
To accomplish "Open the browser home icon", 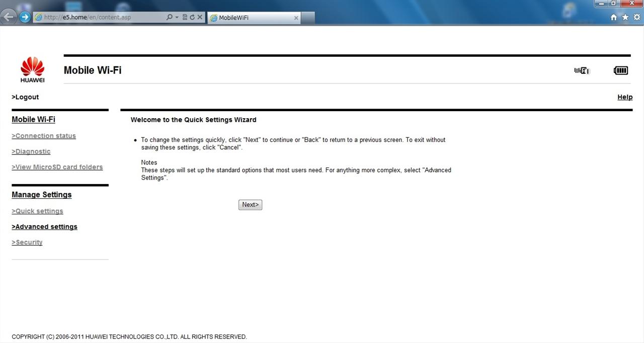I will 613,17.
